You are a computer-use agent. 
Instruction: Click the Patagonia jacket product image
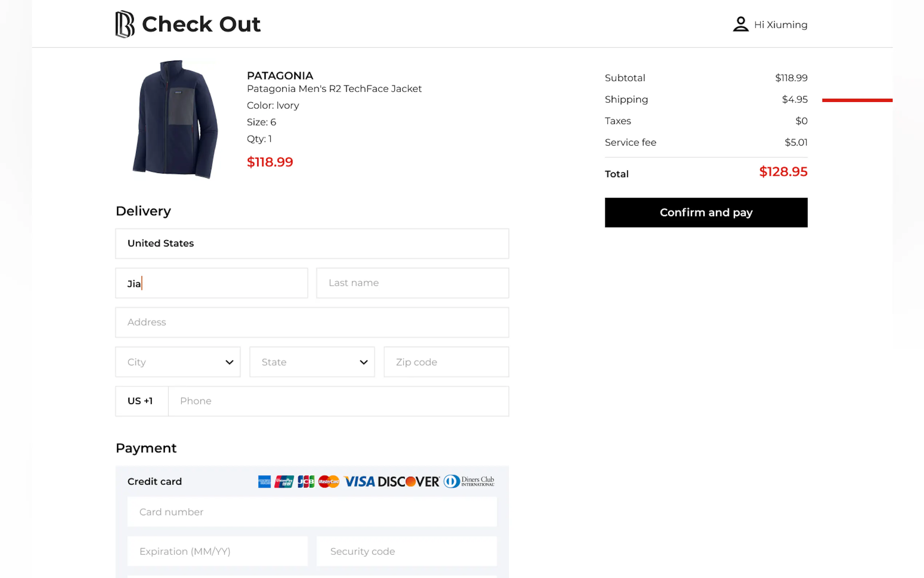click(x=175, y=119)
